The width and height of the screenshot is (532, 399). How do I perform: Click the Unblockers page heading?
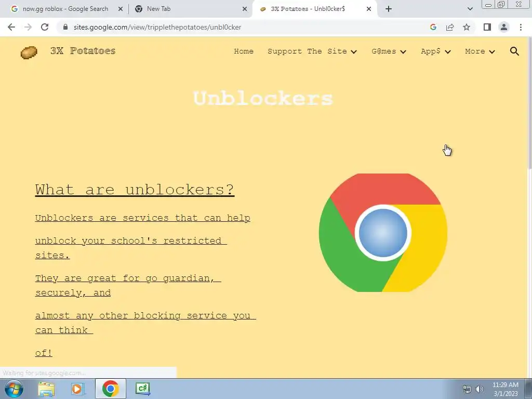coord(263,98)
